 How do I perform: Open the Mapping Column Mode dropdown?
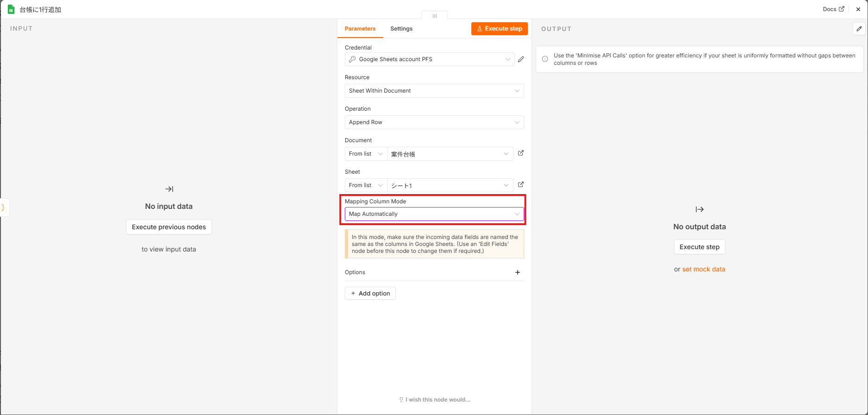tap(434, 214)
